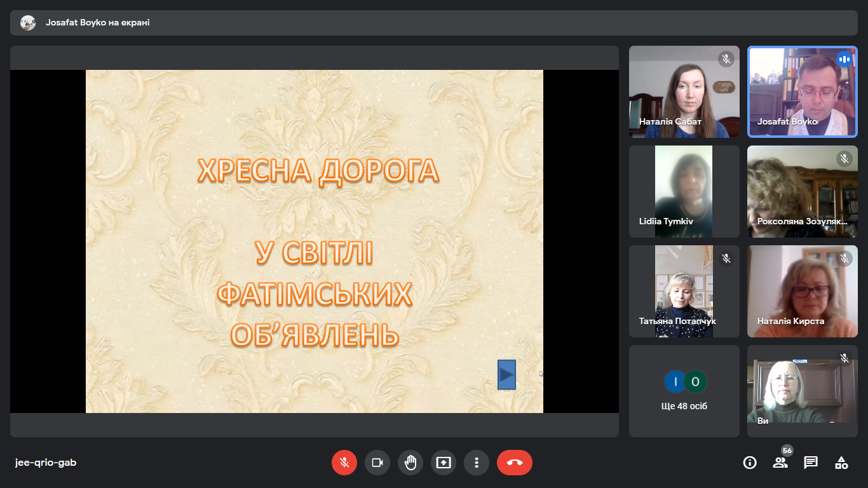Select Lidiia Tymkiv's video tile
The image size is (868, 488).
point(684,191)
